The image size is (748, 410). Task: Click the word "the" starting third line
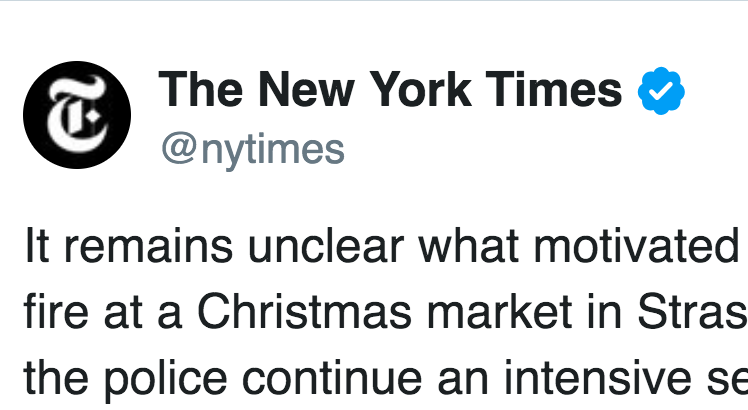pyautogui.click(x=56, y=378)
